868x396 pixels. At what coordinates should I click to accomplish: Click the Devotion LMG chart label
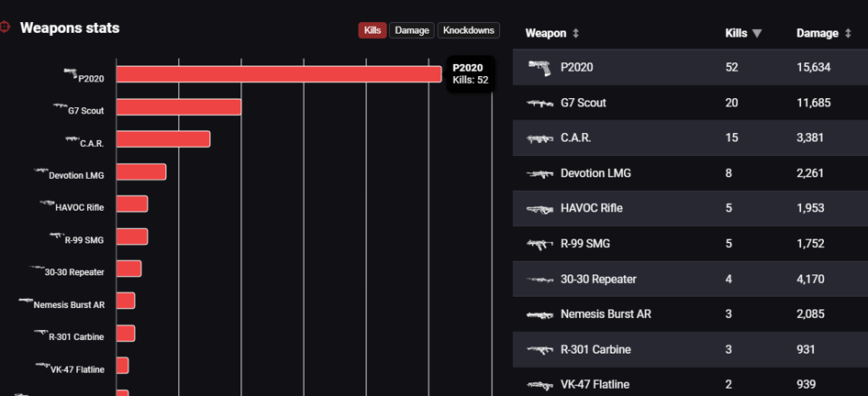pos(76,176)
